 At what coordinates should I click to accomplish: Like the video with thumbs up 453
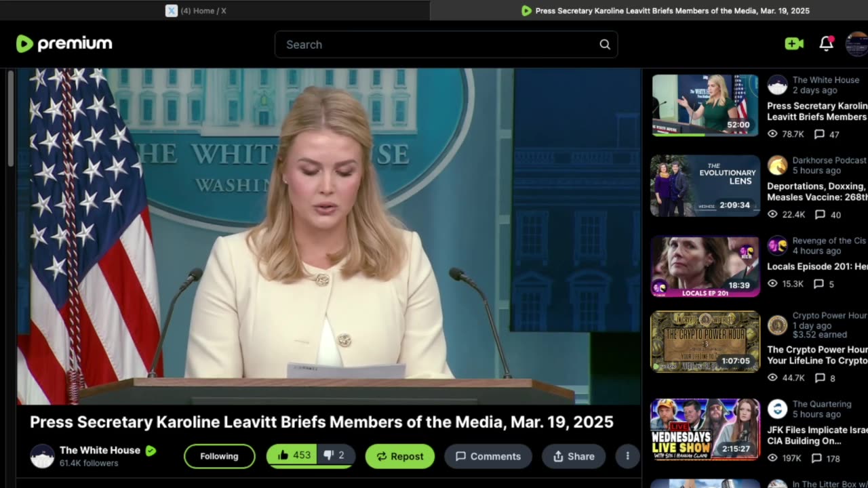point(292,455)
